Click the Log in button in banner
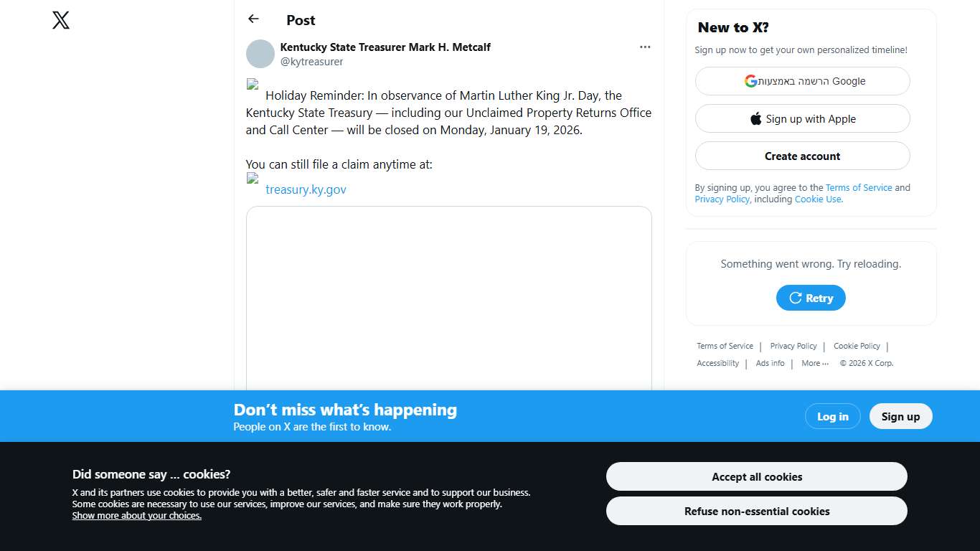 (x=832, y=417)
